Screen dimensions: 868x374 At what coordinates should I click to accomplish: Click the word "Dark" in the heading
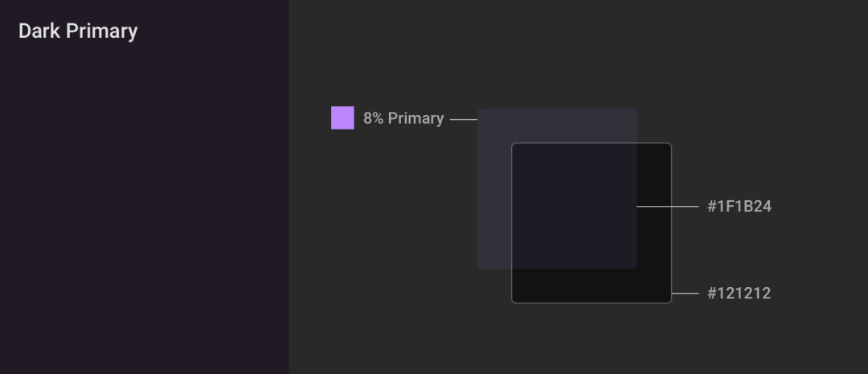coord(39,31)
